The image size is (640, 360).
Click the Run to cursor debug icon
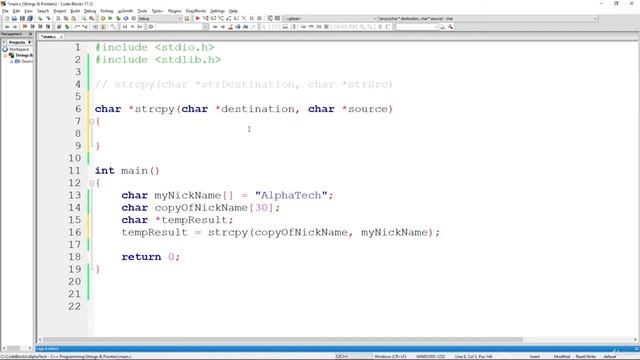[205, 18]
